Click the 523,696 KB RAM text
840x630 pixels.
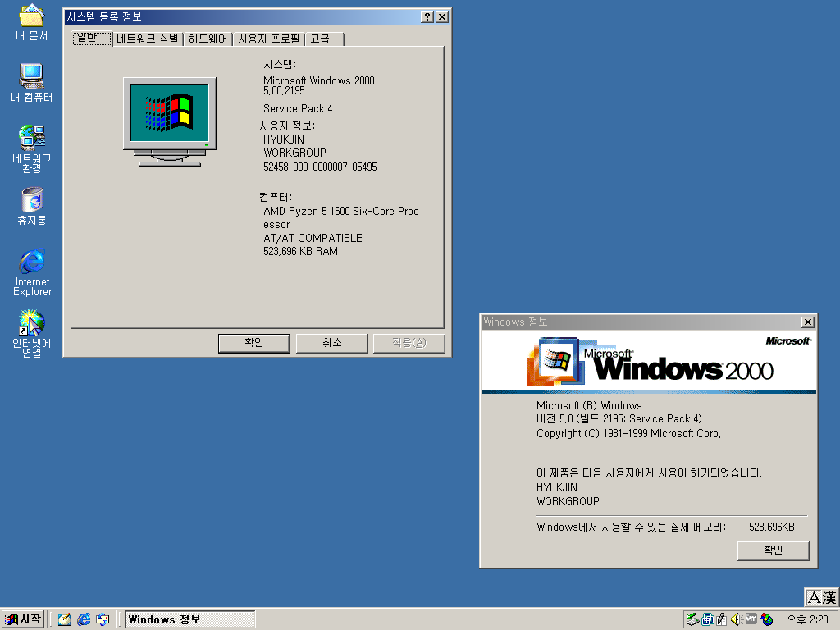300,251
